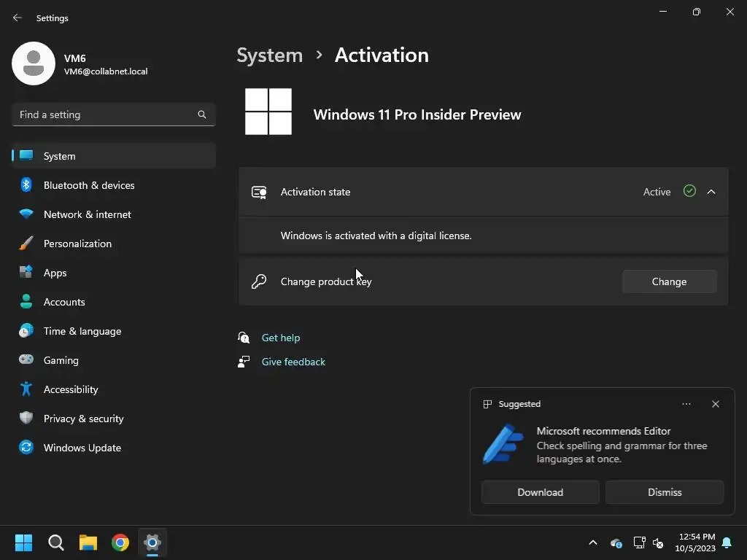Close the Suggested notification popup
Image resolution: width=747 pixels, height=560 pixels.
coord(716,404)
